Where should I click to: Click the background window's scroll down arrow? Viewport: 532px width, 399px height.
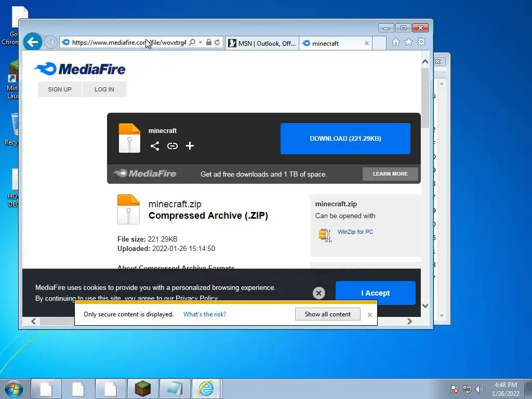[x=442, y=315]
